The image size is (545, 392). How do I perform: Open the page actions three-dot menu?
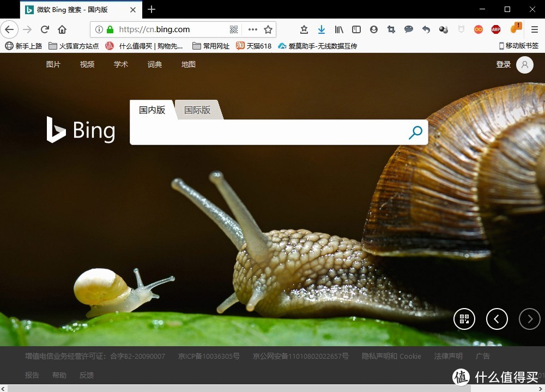(253, 29)
